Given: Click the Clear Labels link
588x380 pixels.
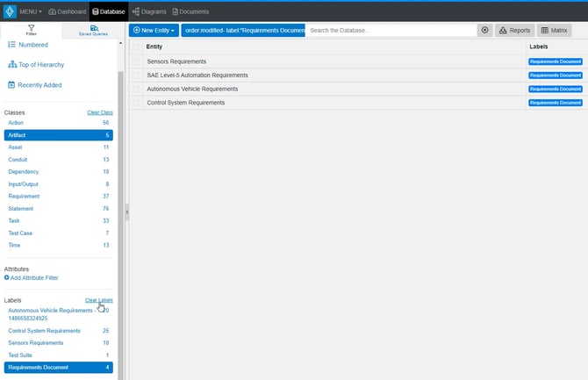Looking at the screenshot, I should 98,300.
